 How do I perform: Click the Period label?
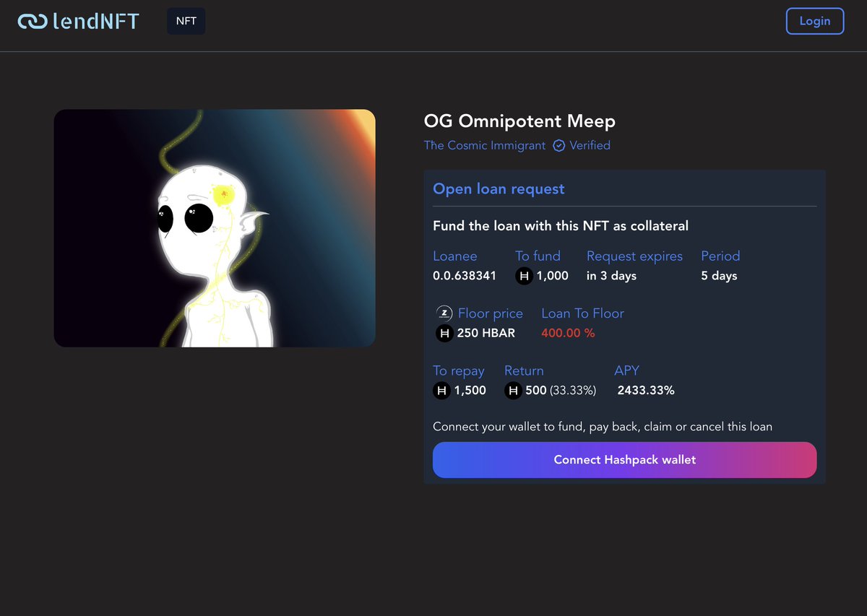click(720, 256)
